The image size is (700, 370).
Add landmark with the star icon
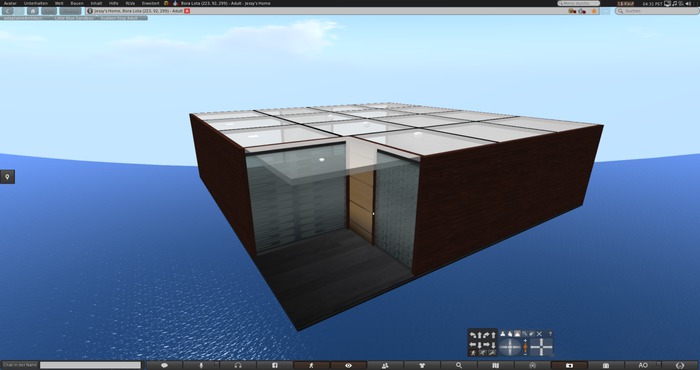(594, 11)
